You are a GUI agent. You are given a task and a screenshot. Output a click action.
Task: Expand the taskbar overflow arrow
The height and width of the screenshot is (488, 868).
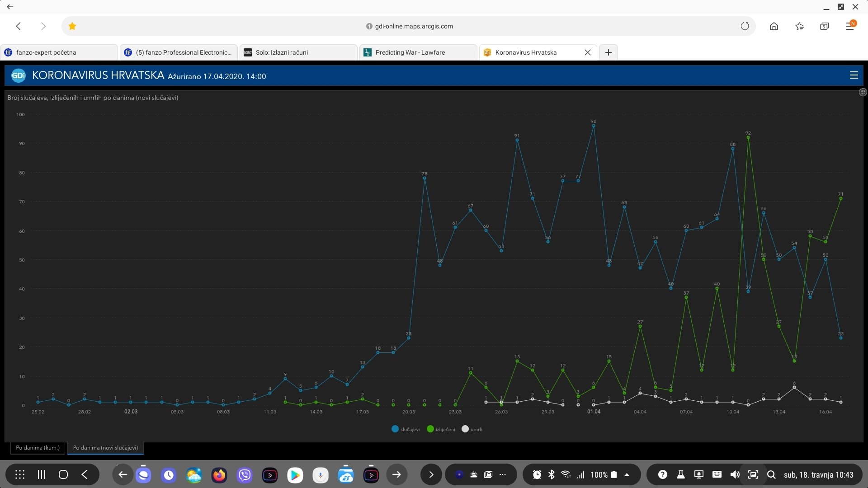coord(431,474)
